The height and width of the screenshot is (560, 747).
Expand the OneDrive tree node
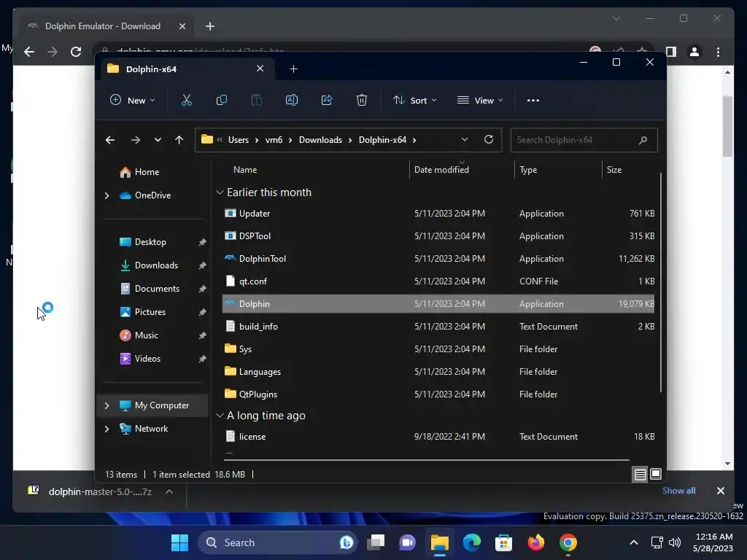(107, 195)
